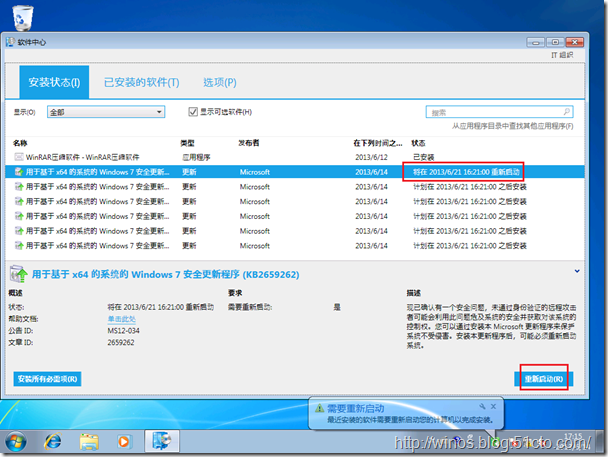Open the 已安装的软件(T) tab

(x=142, y=82)
